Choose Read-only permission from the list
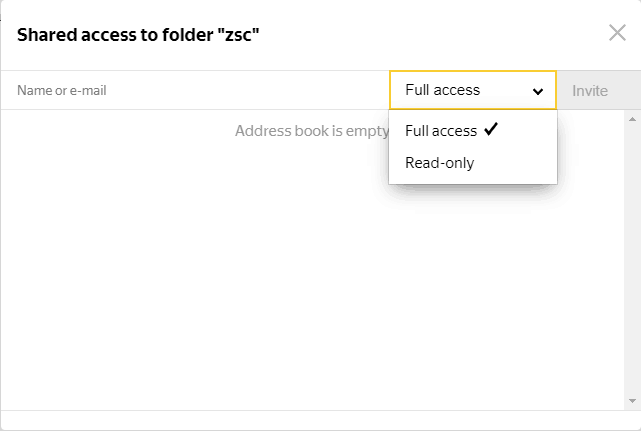This screenshot has height=431, width=641. [x=440, y=162]
